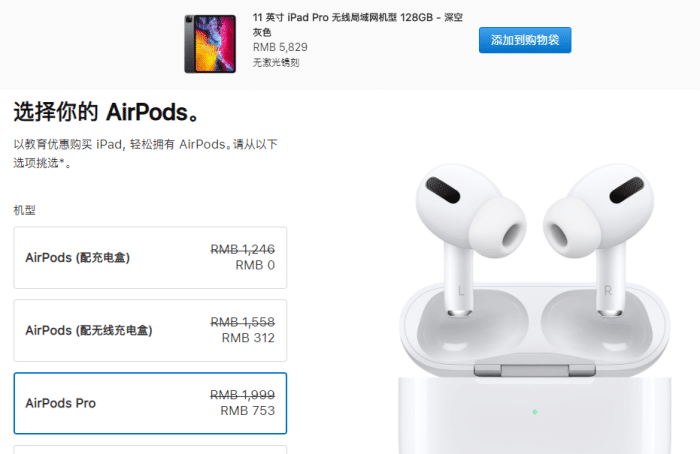
Task: Click the struck-through RMB 1,246 price
Action: (x=242, y=249)
